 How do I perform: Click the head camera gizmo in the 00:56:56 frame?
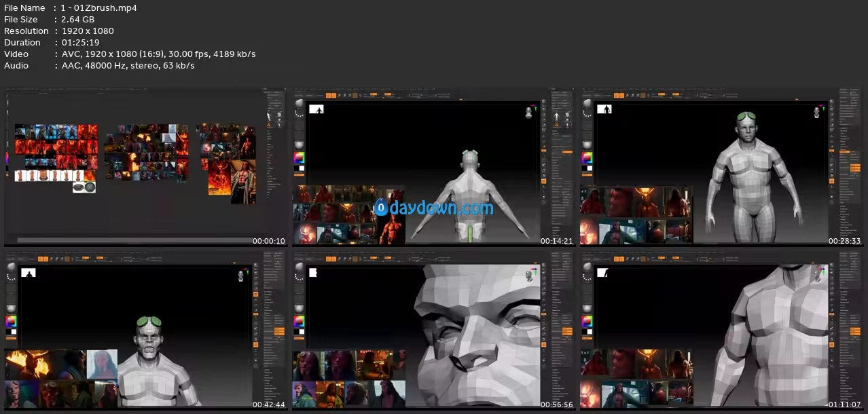tap(530, 276)
